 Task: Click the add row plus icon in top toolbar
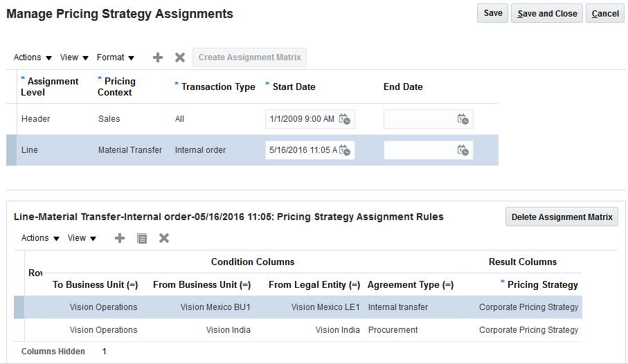click(158, 57)
